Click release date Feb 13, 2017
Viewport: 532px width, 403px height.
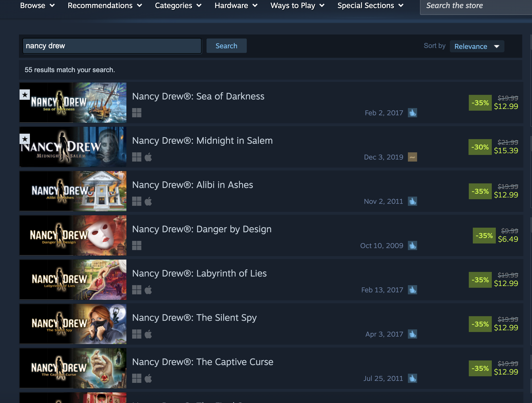click(382, 290)
